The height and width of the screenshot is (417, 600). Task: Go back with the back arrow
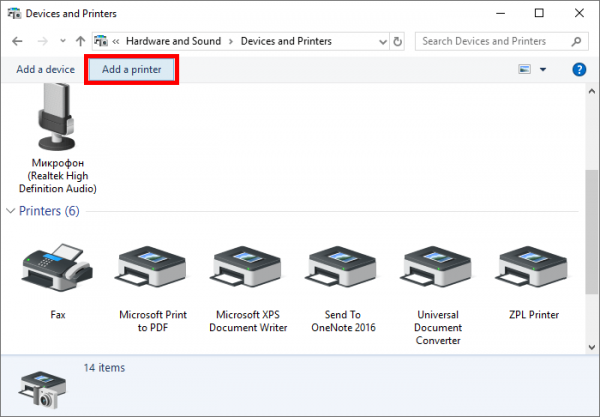[17, 41]
